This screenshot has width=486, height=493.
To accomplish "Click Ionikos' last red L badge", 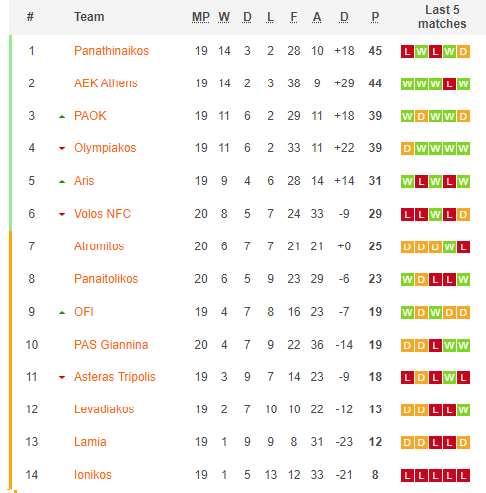I will 463,476.
